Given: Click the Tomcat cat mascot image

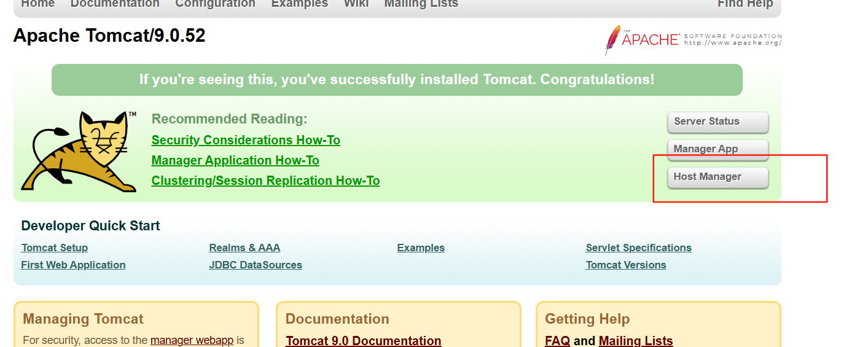Looking at the screenshot, I should (x=79, y=151).
